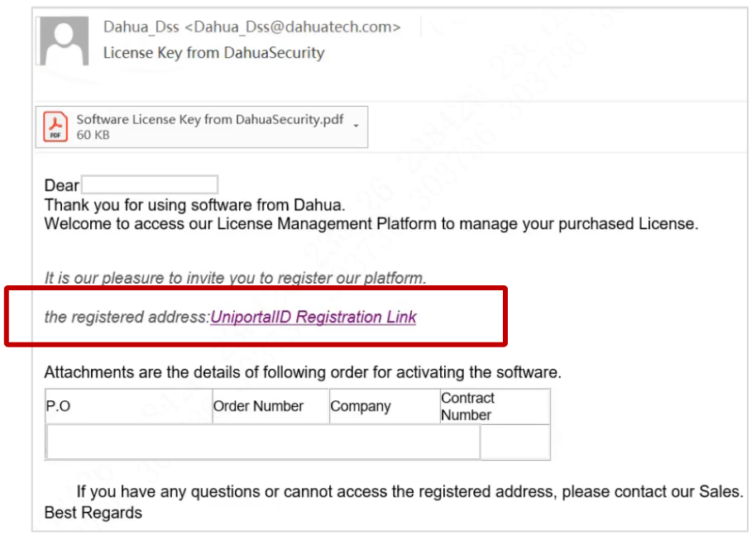756x540 pixels.
Task: Click the "If you have any questions" sentence
Action: coord(409,493)
